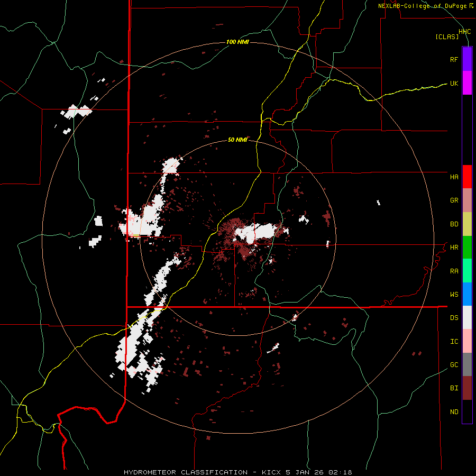The image size is (476, 476).
Task: Select the BI brown legend swatch
Action: [x=467, y=388]
